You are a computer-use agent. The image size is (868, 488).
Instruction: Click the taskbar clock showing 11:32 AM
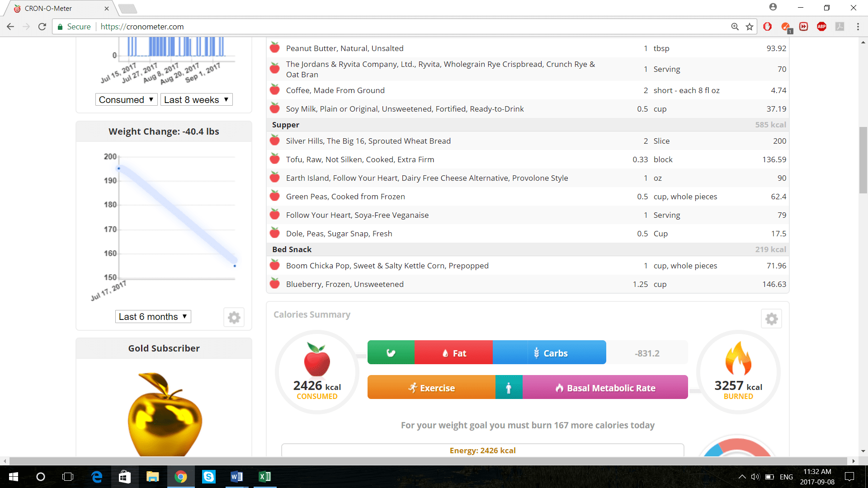click(x=817, y=477)
